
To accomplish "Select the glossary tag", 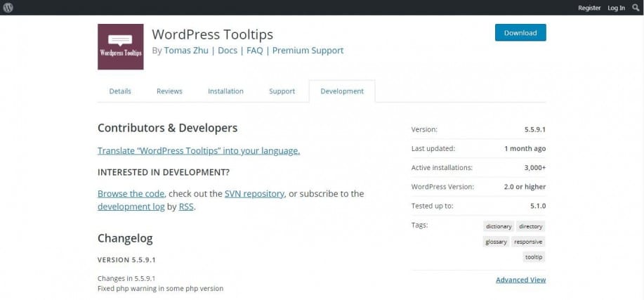I will tap(496, 242).
